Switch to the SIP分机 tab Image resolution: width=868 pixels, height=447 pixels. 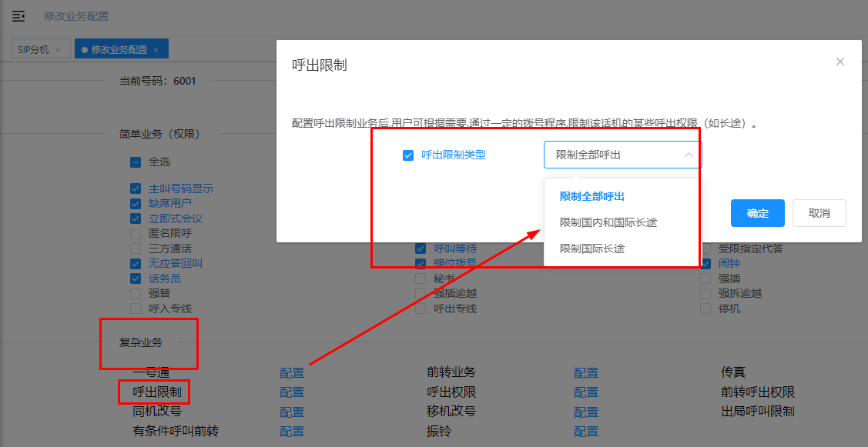coord(34,48)
